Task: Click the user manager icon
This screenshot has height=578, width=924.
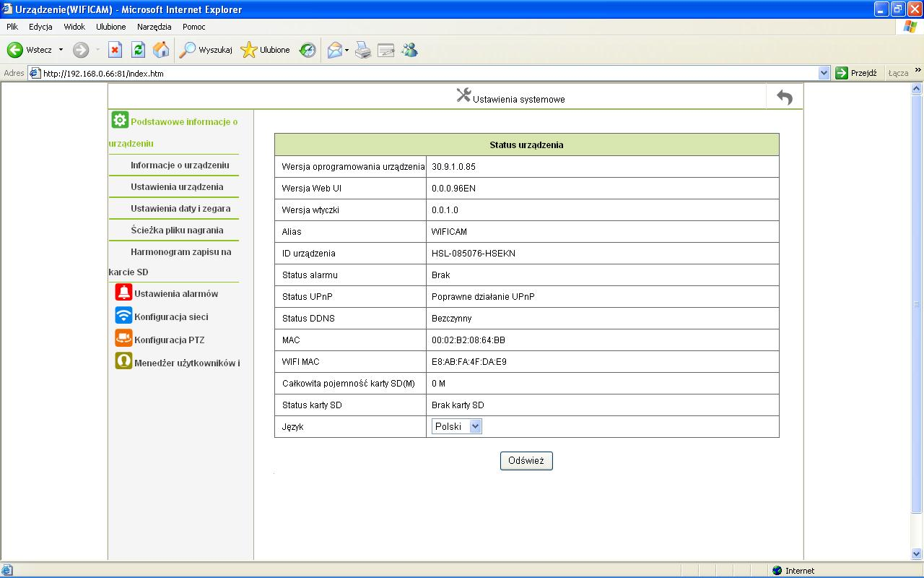Action: coord(124,361)
